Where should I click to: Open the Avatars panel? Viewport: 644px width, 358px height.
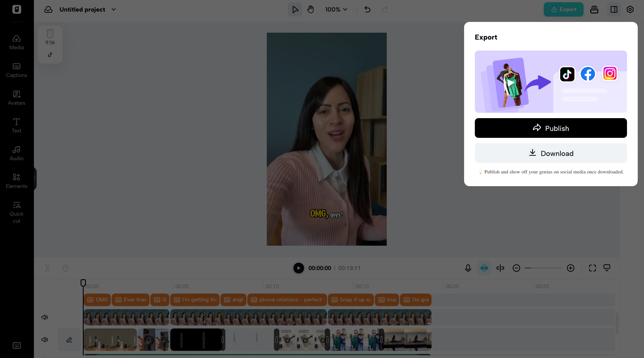click(17, 98)
